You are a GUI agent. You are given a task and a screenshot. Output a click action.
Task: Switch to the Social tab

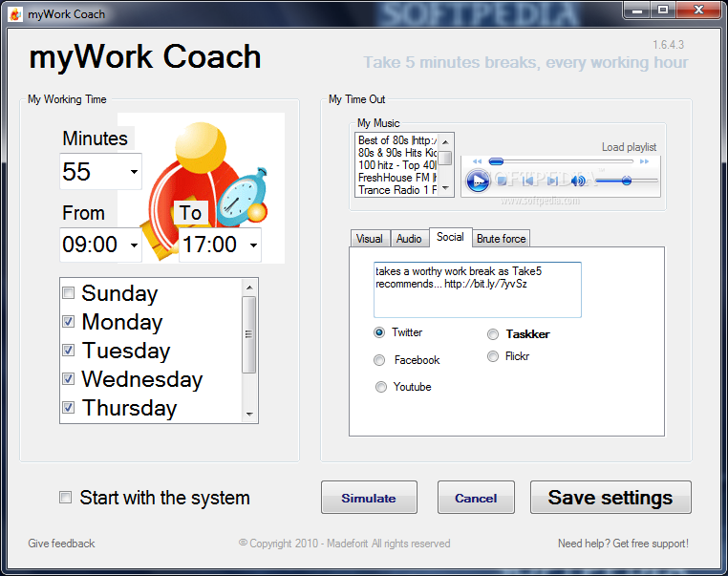(450, 237)
